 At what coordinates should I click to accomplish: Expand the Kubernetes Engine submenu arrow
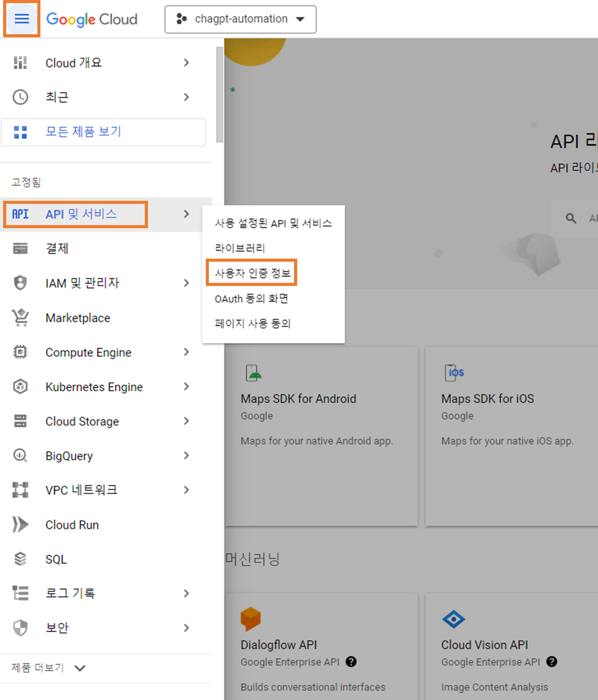pyautogui.click(x=186, y=387)
